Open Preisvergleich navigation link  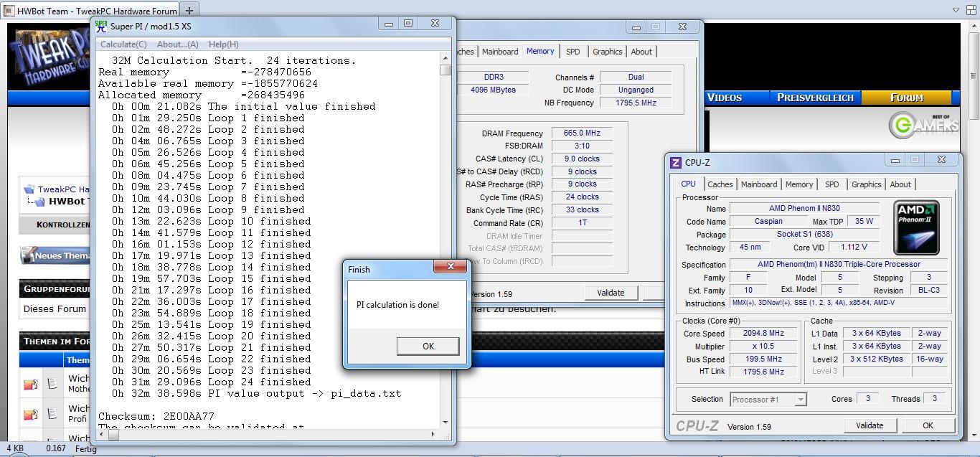[815, 98]
